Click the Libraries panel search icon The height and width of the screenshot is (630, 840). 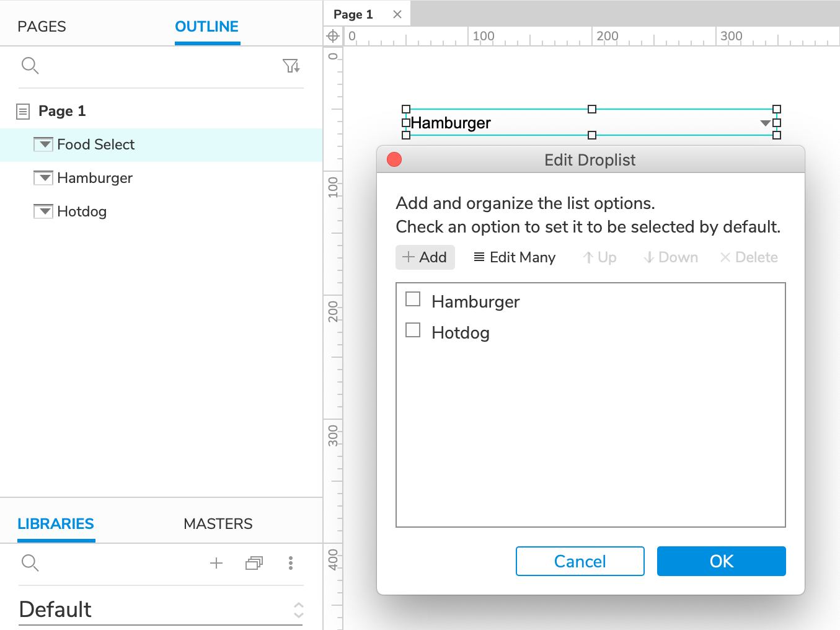tap(30, 563)
